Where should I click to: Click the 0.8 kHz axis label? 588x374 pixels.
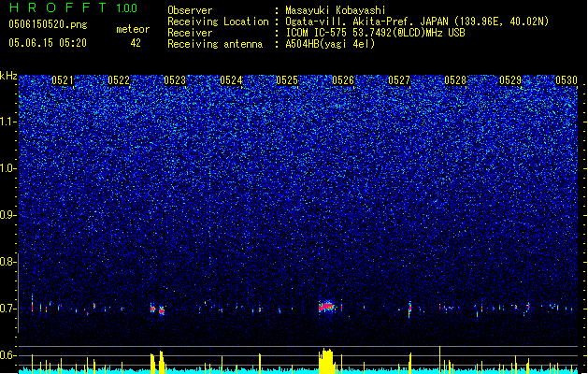pyautogui.click(x=8, y=262)
